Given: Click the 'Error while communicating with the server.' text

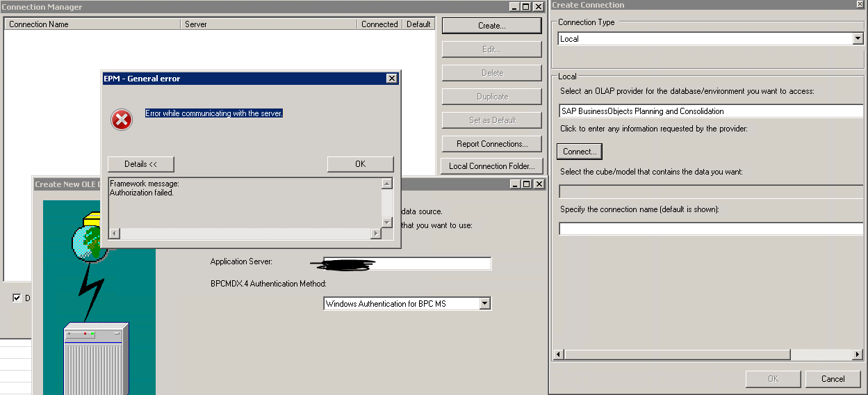Looking at the screenshot, I should click(214, 113).
